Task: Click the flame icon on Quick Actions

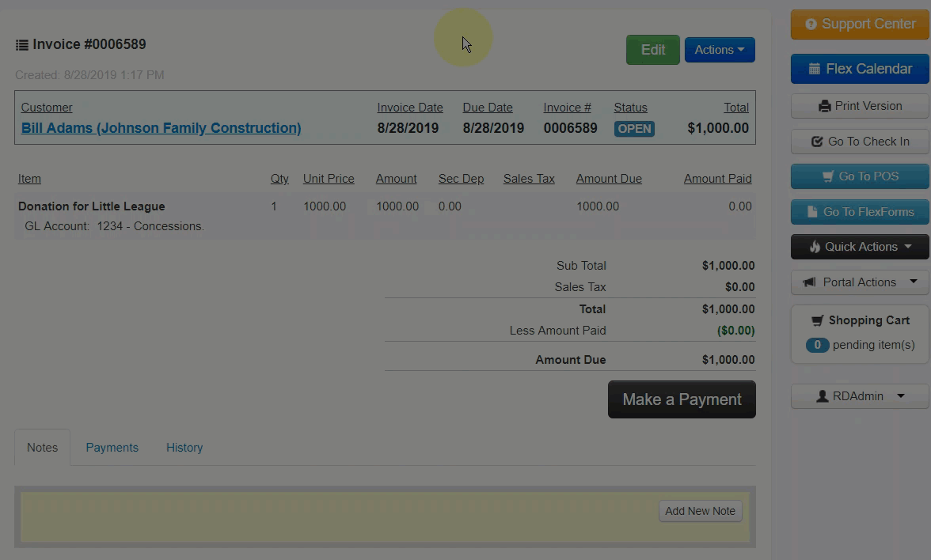Action: [x=815, y=247]
